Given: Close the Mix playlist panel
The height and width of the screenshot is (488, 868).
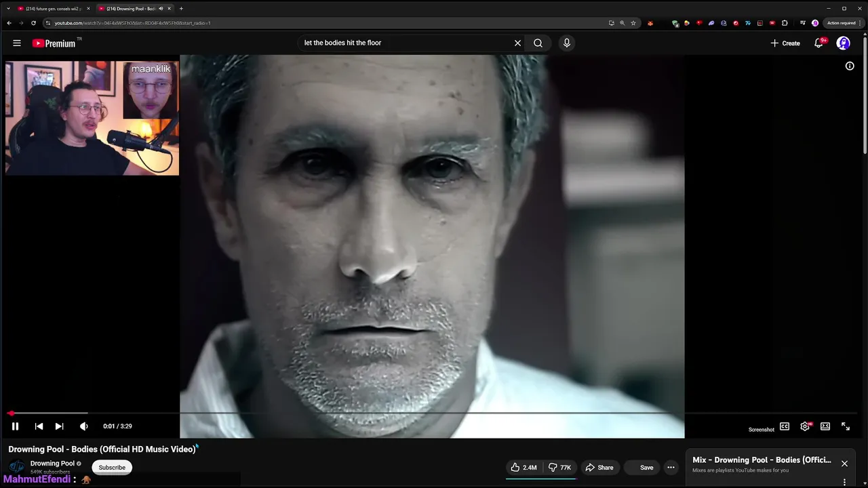Looking at the screenshot, I should tap(844, 464).
